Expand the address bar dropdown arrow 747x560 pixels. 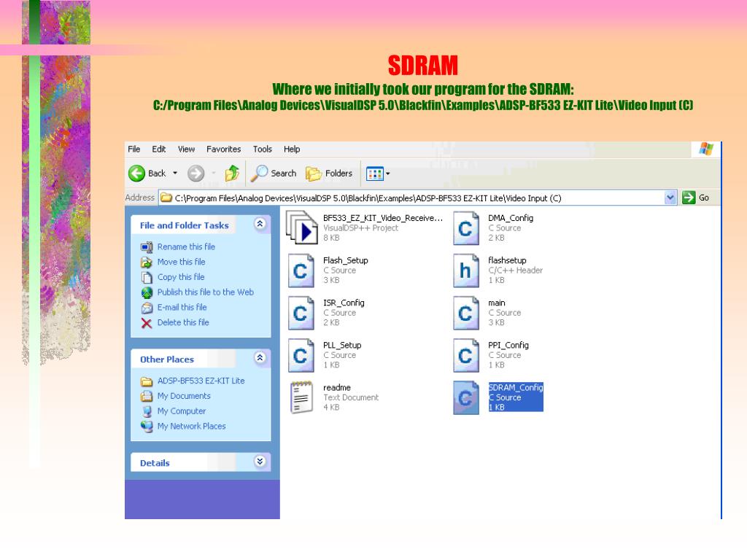(x=670, y=198)
